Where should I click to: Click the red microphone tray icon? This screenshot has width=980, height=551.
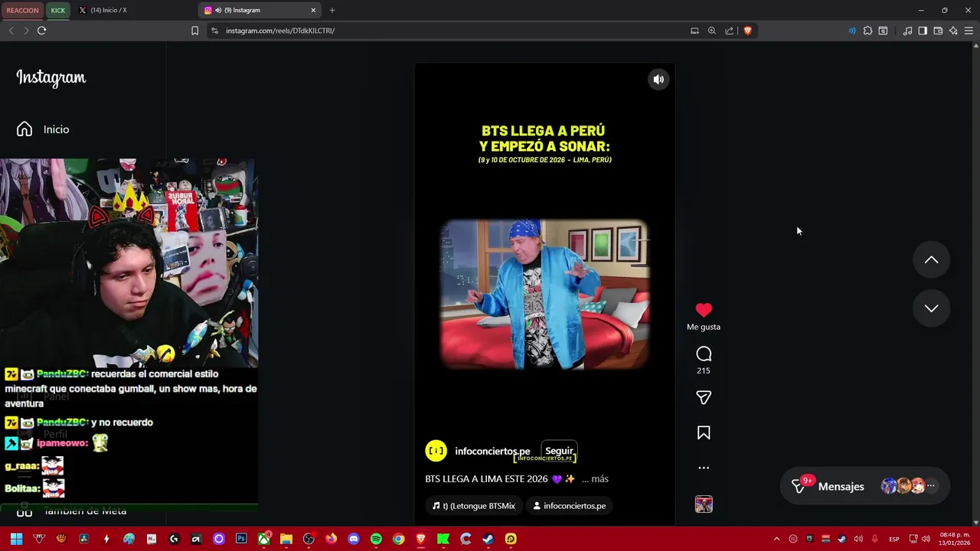point(874,539)
